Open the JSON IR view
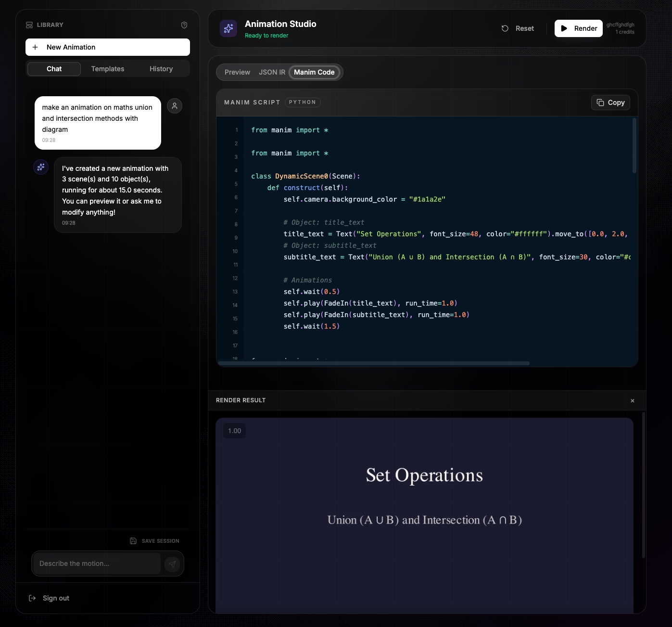Viewport: 672px width, 627px height. tap(272, 72)
